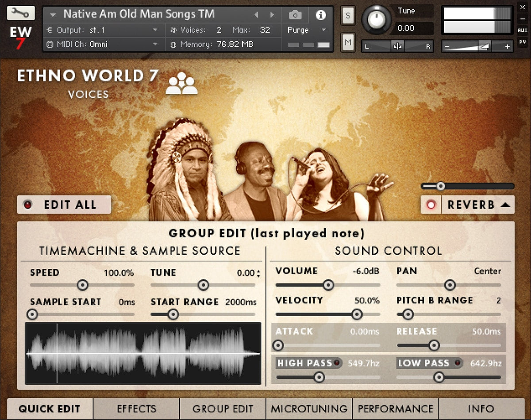Click the Sample Start slider handle
This screenshot has width=531, height=420.
32,314
